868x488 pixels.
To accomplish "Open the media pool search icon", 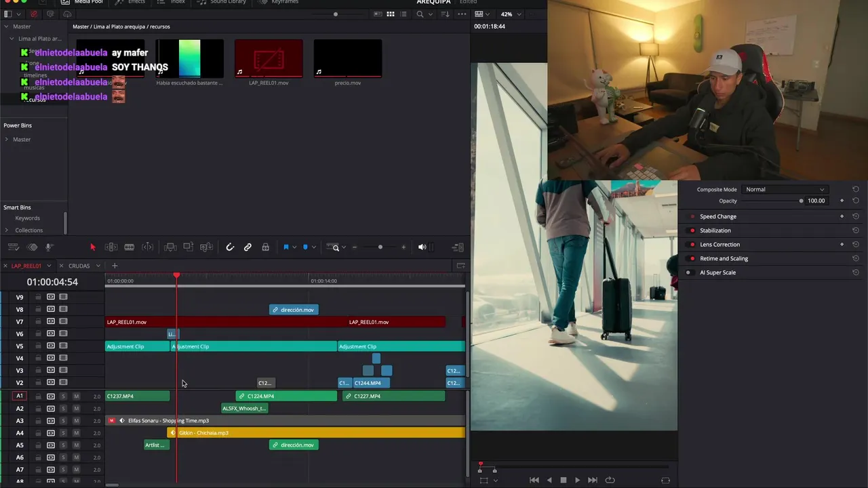I will [420, 14].
